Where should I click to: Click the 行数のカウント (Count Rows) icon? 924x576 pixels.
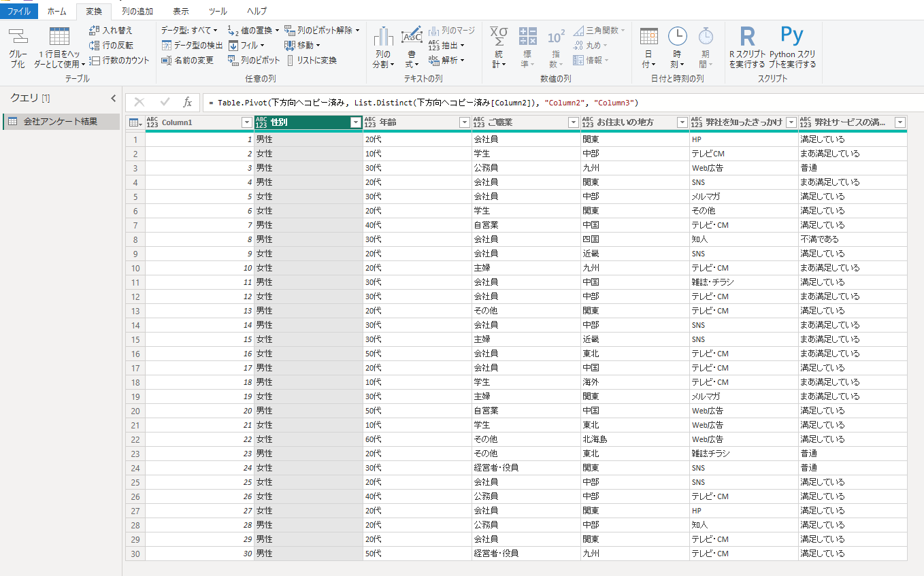tap(94, 61)
